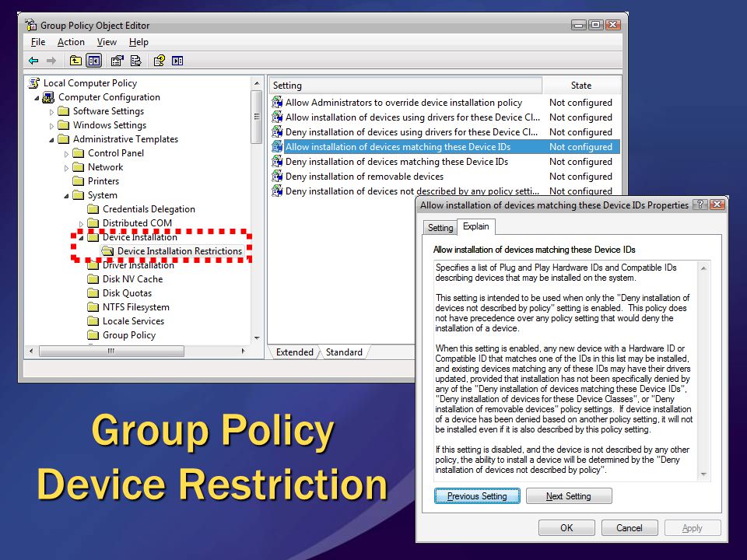Collapse the Computer Configuration node
Image resolution: width=747 pixels, height=560 pixels.
(x=37, y=98)
